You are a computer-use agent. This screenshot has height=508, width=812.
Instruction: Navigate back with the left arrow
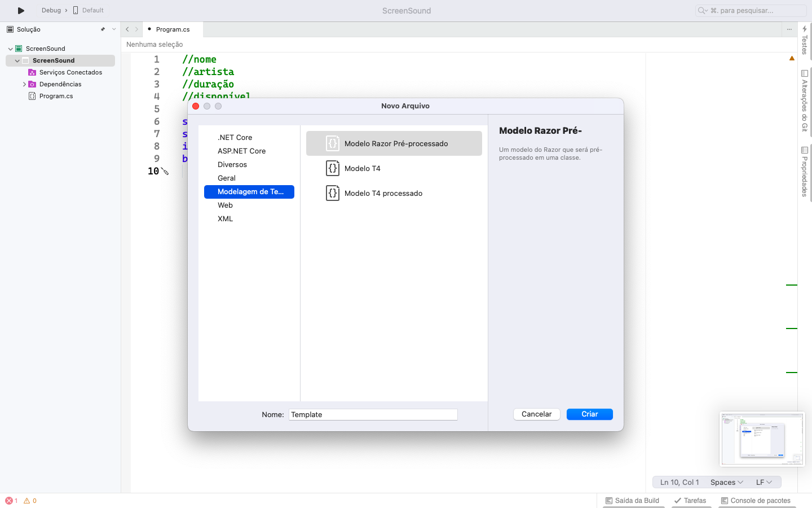pyautogui.click(x=127, y=29)
